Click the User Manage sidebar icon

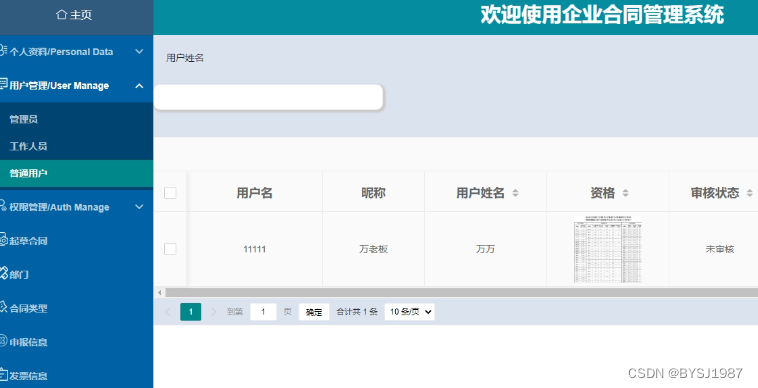pos(3,84)
